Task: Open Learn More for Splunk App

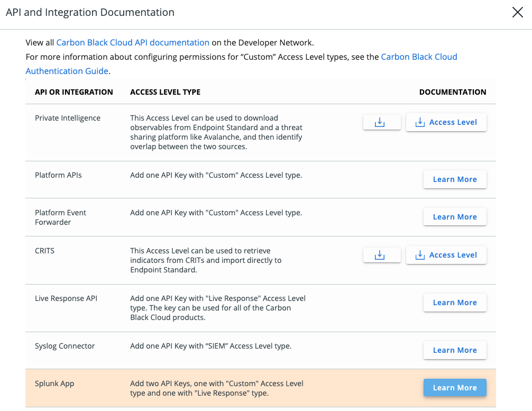Action: coord(455,388)
